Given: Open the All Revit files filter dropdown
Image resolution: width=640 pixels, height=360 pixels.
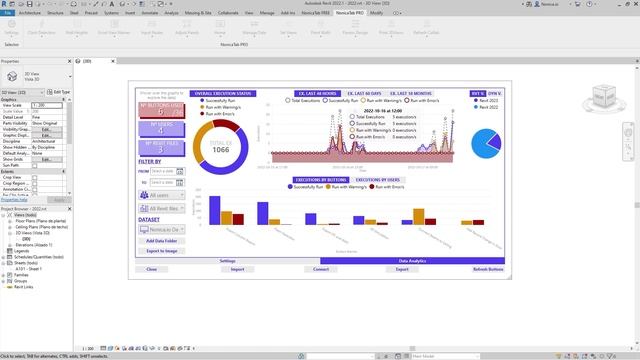Looking at the screenshot, I should (162, 209).
